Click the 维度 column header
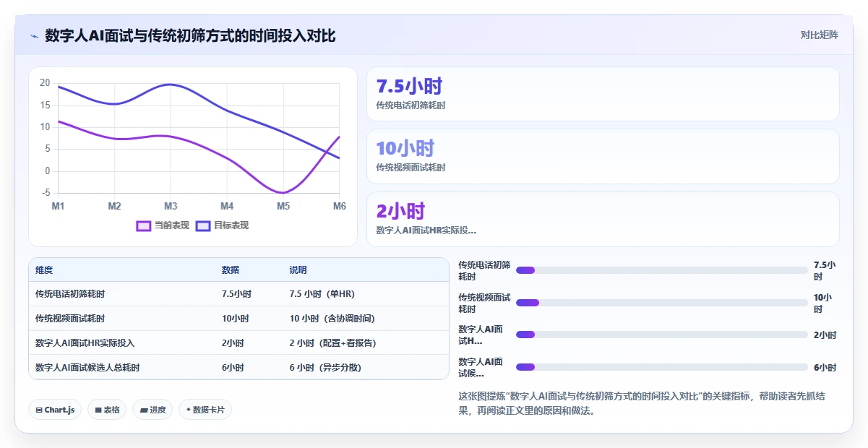Screen dimensions: 868x448 [x=44, y=270]
